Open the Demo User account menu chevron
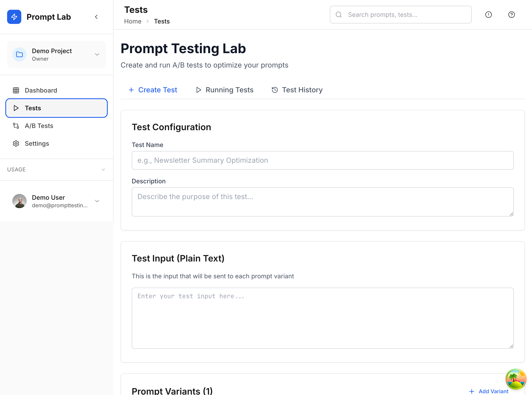The image size is (532, 395). [97, 201]
